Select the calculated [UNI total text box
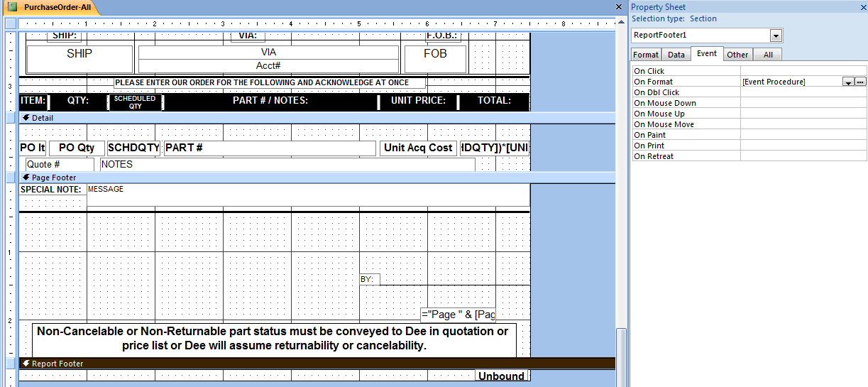The height and width of the screenshot is (387, 868). point(495,148)
